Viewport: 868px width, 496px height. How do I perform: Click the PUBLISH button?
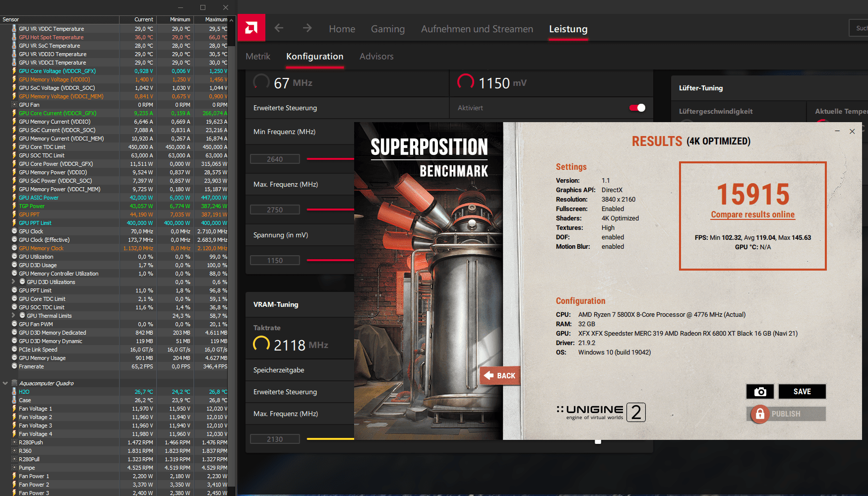tap(786, 414)
